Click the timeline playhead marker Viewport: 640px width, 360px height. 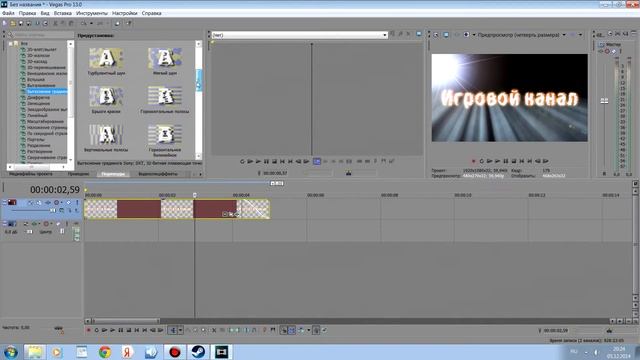click(195, 195)
